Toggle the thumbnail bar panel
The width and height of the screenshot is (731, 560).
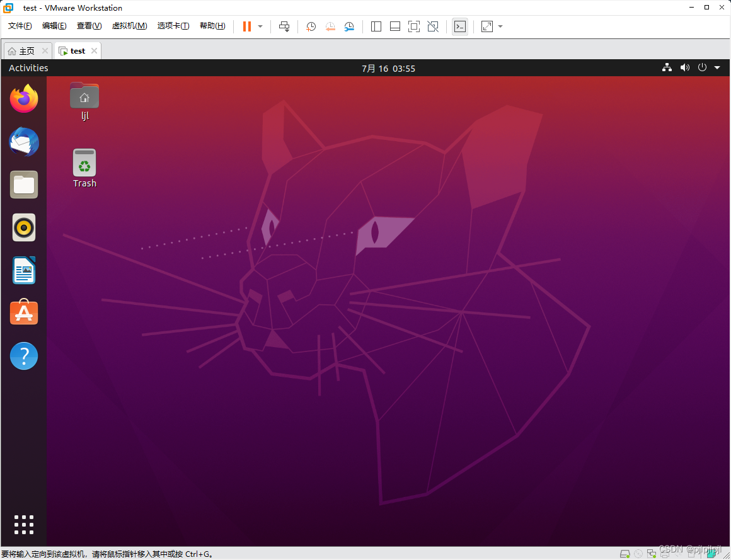pyautogui.click(x=395, y=26)
